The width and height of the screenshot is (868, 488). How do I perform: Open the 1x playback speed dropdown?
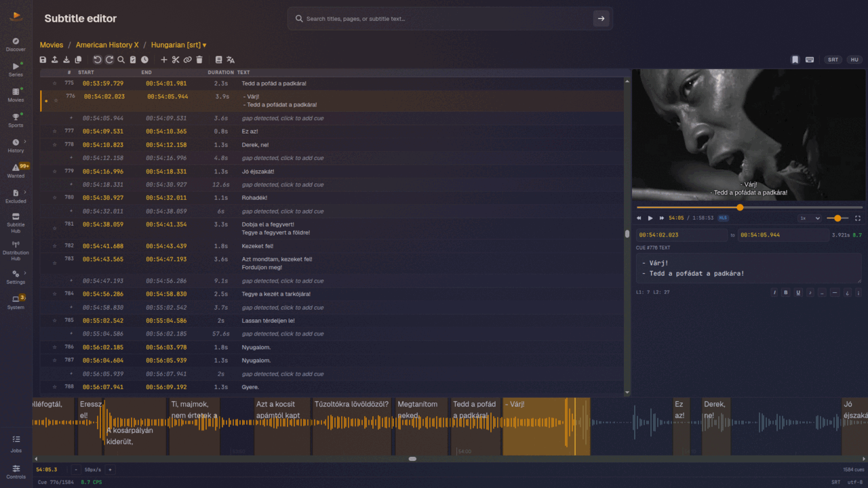click(810, 218)
